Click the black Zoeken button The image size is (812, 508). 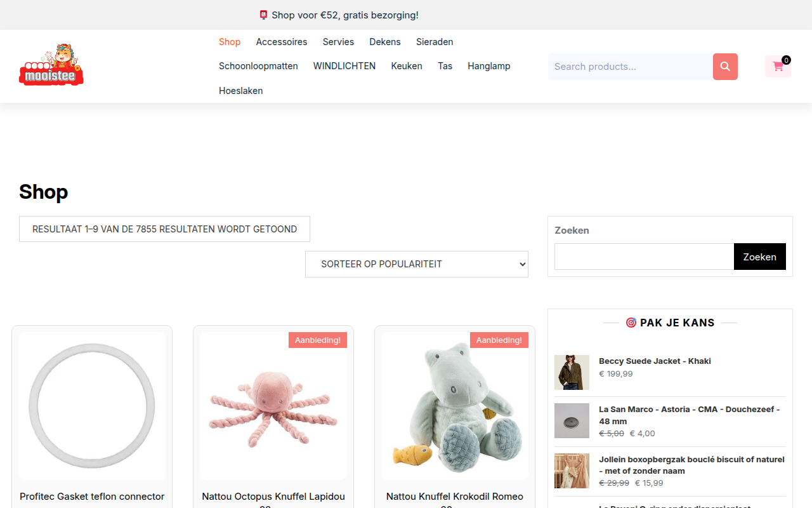point(760,257)
